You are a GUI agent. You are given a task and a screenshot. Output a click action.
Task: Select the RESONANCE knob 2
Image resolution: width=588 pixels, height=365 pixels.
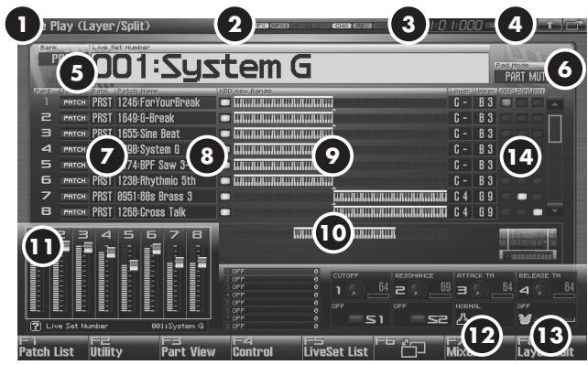(x=417, y=290)
